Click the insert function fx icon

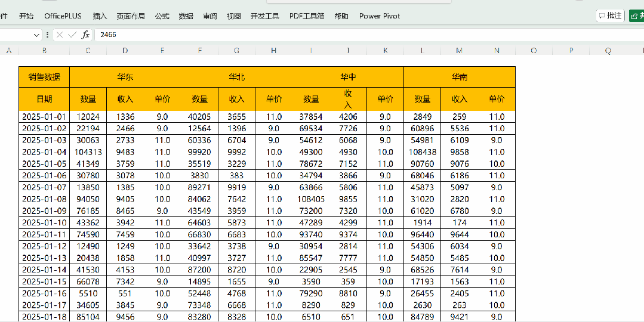(x=85, y=35)
